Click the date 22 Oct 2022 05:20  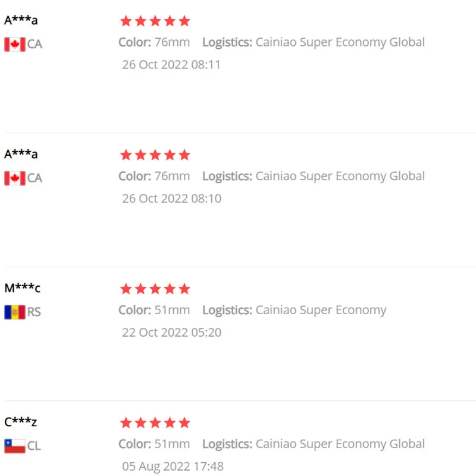click(x=171, y=333)
